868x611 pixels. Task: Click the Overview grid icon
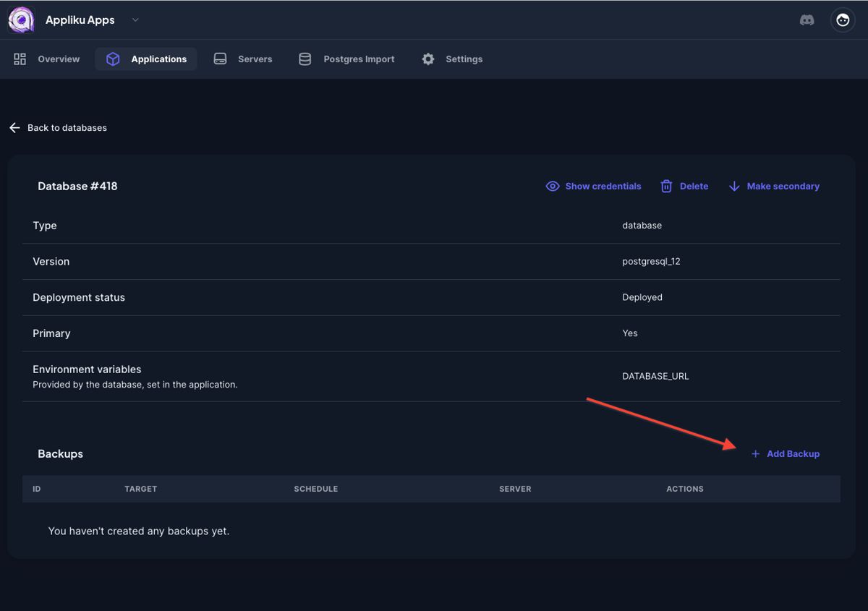pyautogui.click(x=20, y=59)
